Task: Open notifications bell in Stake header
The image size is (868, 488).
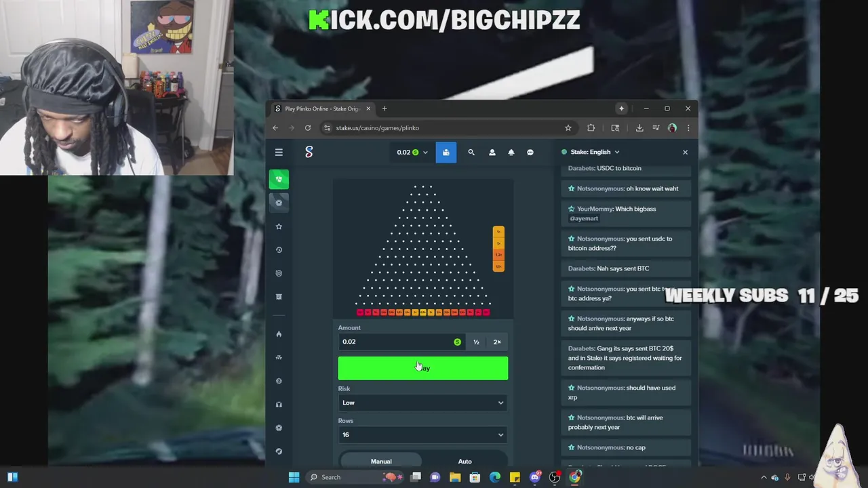Action: pyautogui.click(x=511, y=152)
